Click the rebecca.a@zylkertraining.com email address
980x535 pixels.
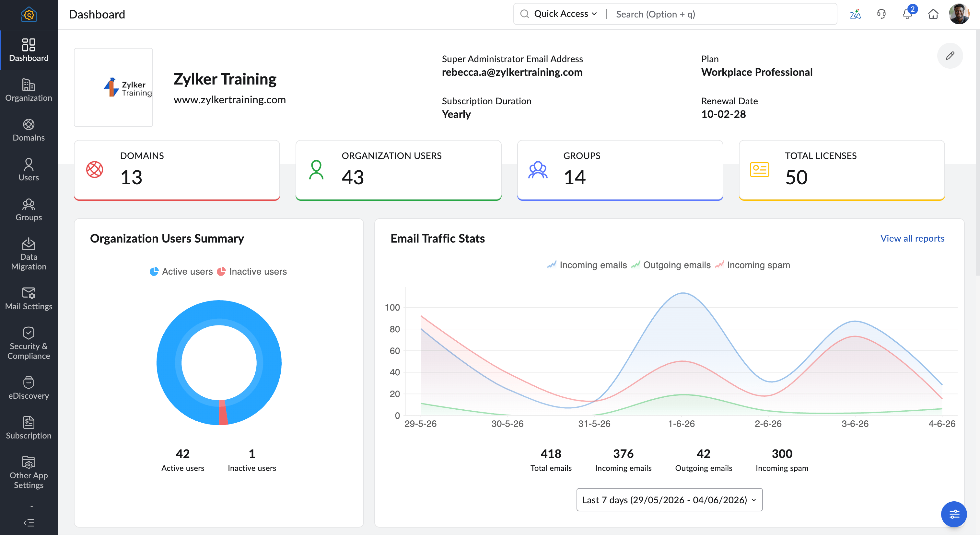(512, 72)
